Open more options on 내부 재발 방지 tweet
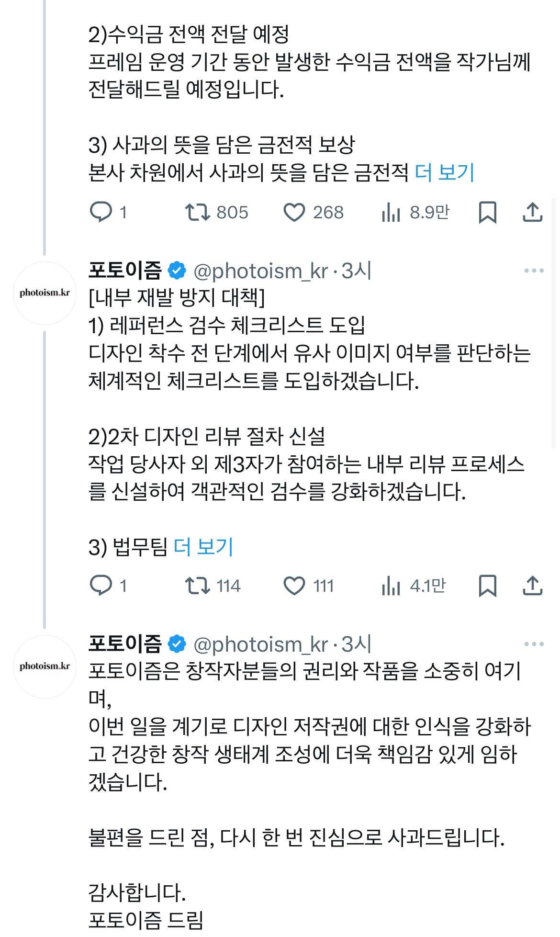The image size is (560, 937). coord(534,271)
